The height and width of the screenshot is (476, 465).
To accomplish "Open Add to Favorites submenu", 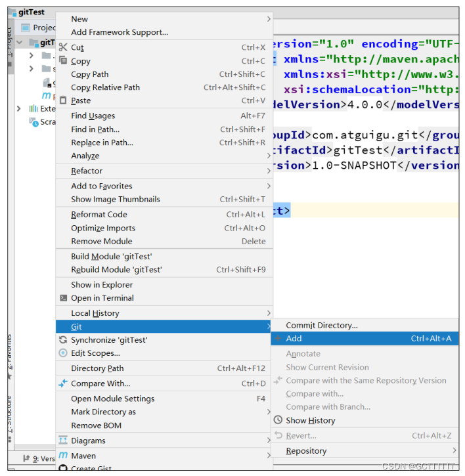I will (164, 186).
